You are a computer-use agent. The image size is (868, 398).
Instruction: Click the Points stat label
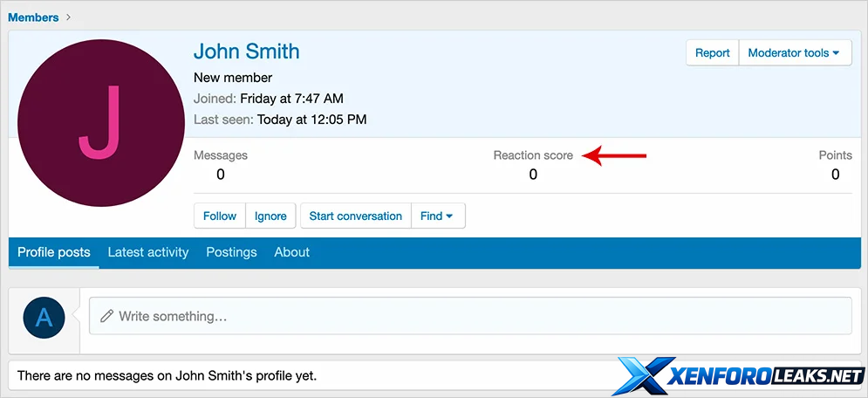click(x=835, y=155)
